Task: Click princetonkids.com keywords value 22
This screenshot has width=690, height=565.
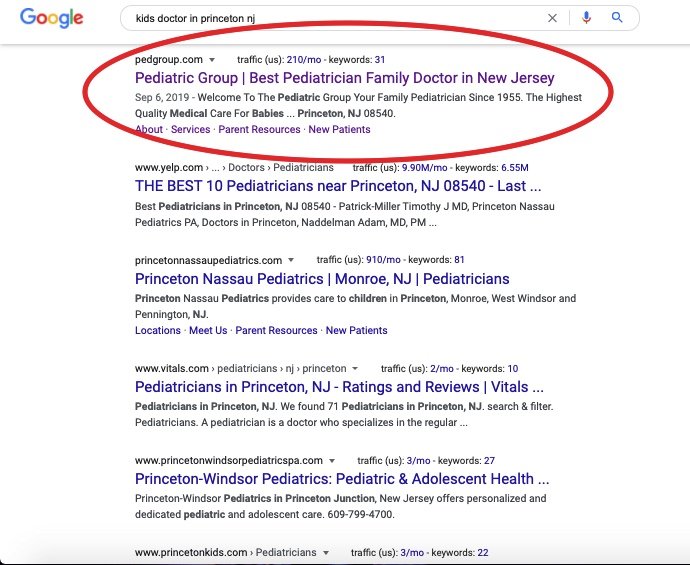Action: (x=483, y=553)
